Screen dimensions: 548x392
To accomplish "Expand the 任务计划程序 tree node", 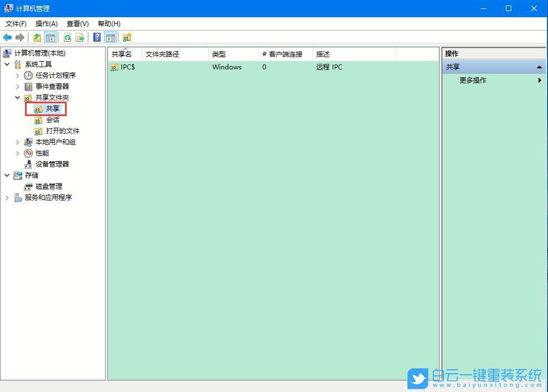I will (18, 76).
